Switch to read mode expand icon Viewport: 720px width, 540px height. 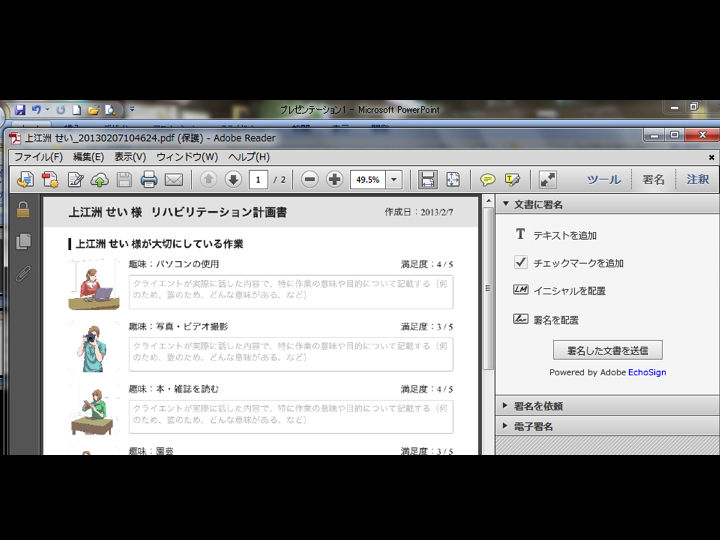point(547,180)
